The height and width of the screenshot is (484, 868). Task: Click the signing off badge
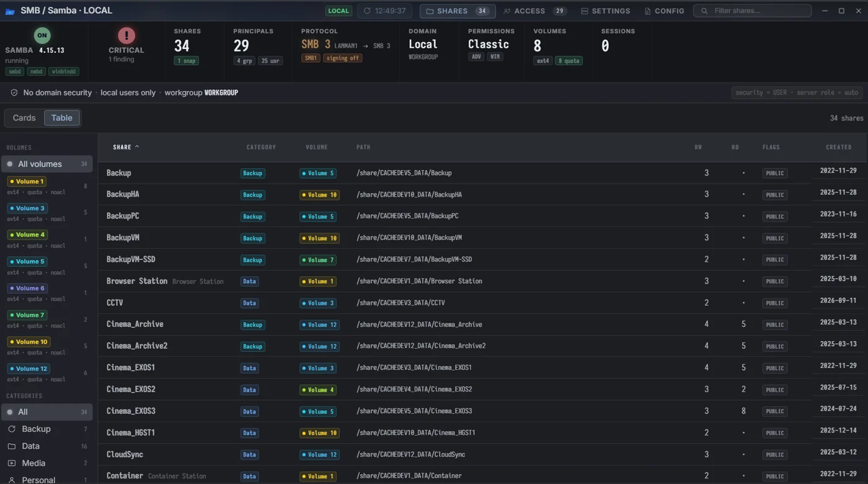click(343, 58)
